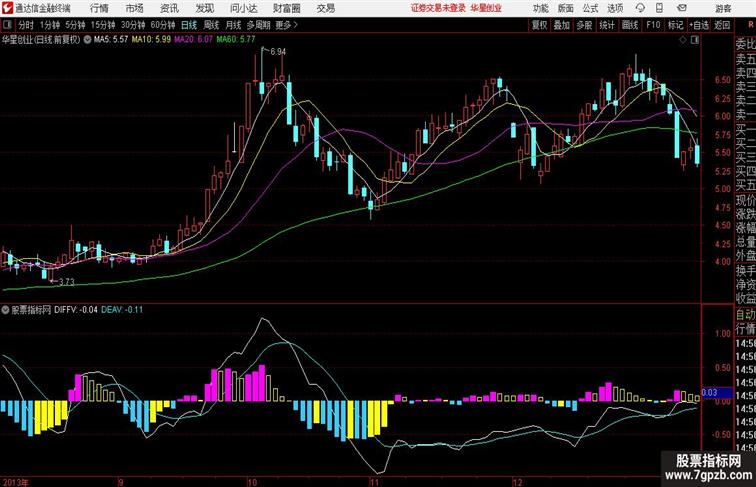Toggle the right info panel icon beside diamond
This screenshot has width=756, height=487.
point(695,40)
